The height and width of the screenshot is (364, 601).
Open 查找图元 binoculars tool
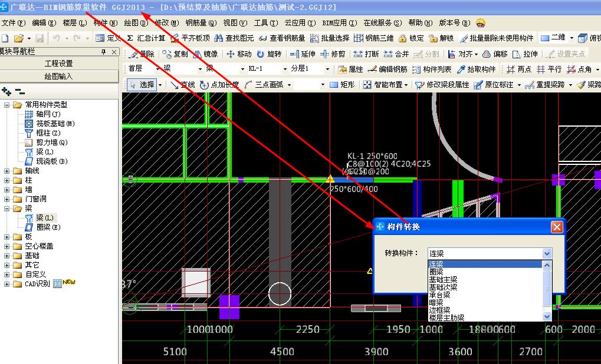(234, 38)
